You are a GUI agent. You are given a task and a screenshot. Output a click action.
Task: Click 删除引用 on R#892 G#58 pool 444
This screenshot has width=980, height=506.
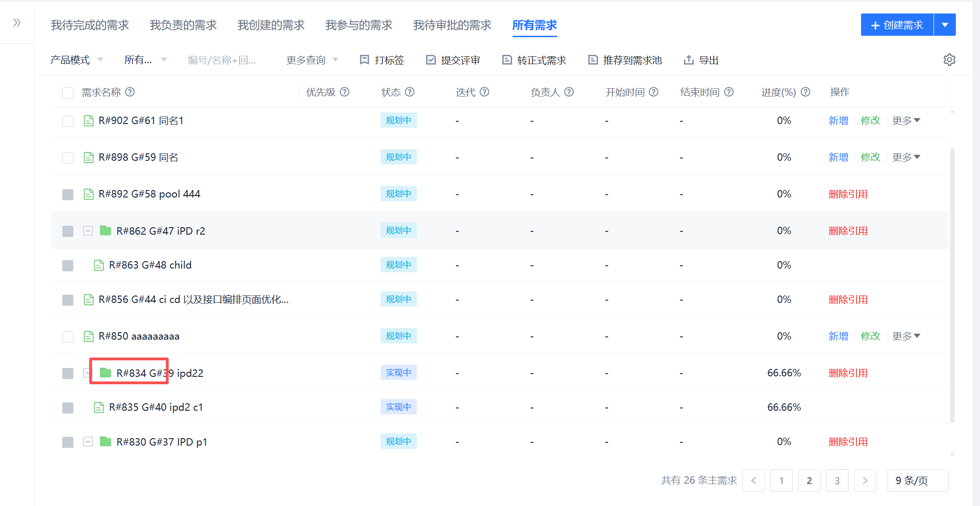point(848,194)
